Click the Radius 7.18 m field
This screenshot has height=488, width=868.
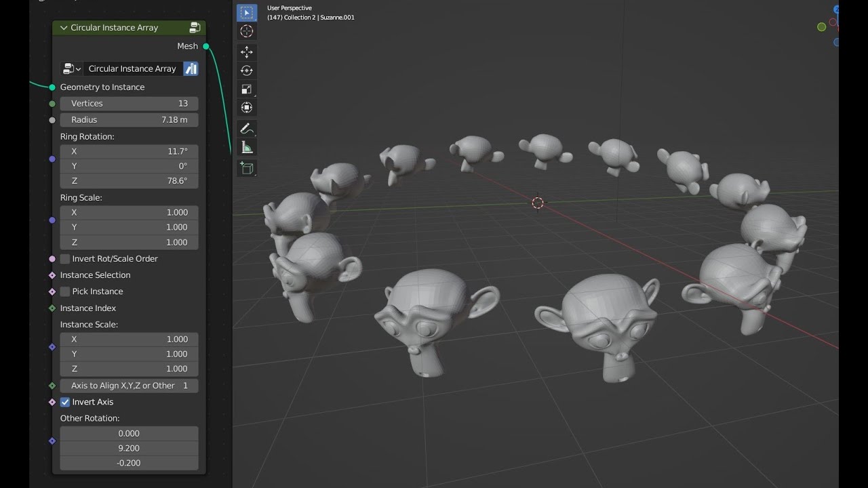coord(130,120)
